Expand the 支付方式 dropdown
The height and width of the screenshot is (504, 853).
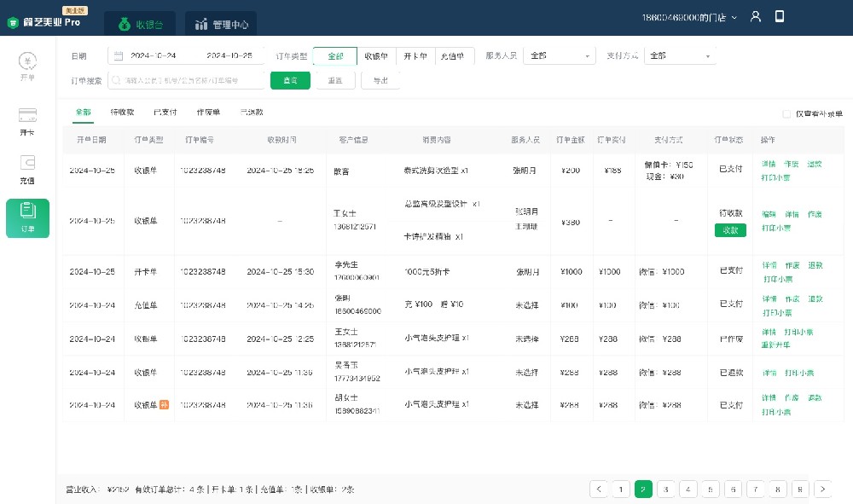pyautogui.click(x=680, y=55)
